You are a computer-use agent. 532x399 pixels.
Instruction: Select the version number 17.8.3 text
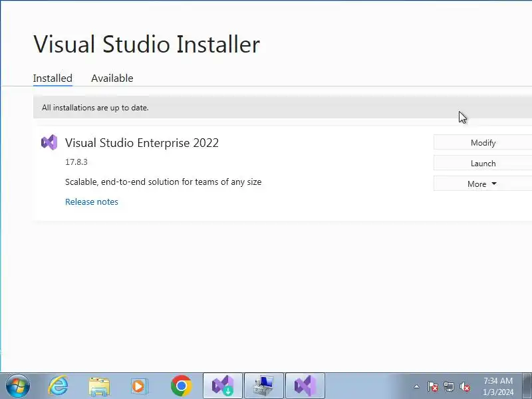click(x=76, y=162)
